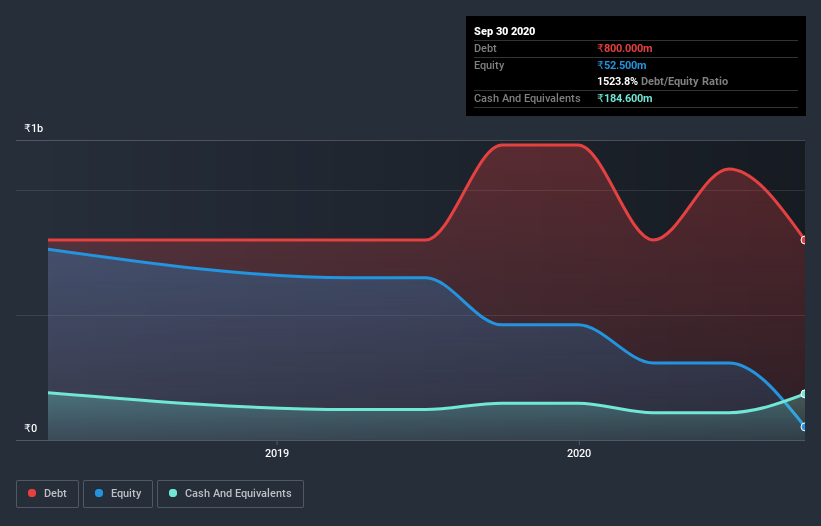
Task: Select the teal Cash data point marker
Action: [x=804, y=394]
